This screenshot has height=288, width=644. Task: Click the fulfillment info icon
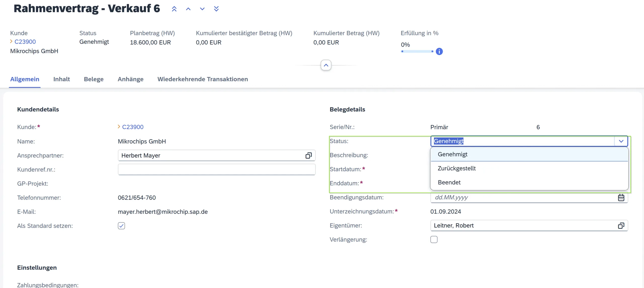[x=439, y=51]
